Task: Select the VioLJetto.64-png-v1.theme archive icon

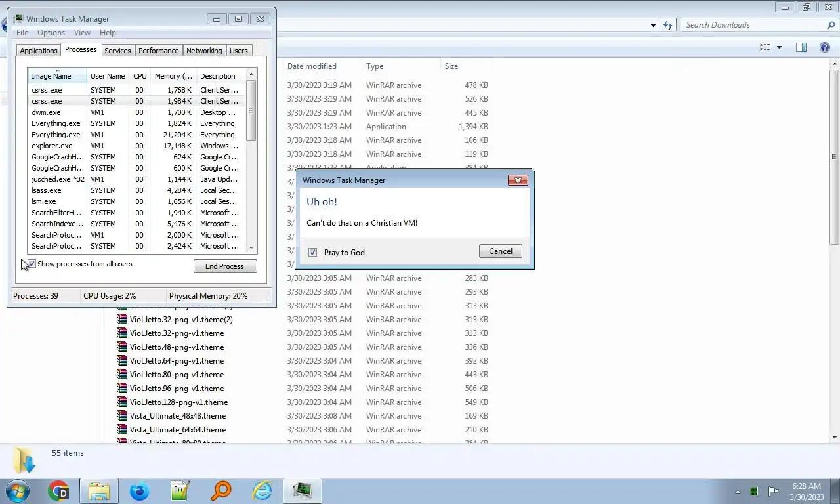Action: (122, 361)
